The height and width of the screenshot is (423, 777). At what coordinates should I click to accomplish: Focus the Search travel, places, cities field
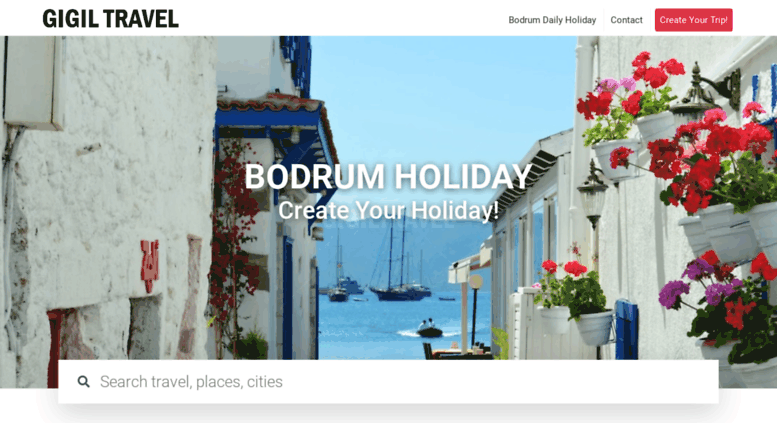point(388,381)
